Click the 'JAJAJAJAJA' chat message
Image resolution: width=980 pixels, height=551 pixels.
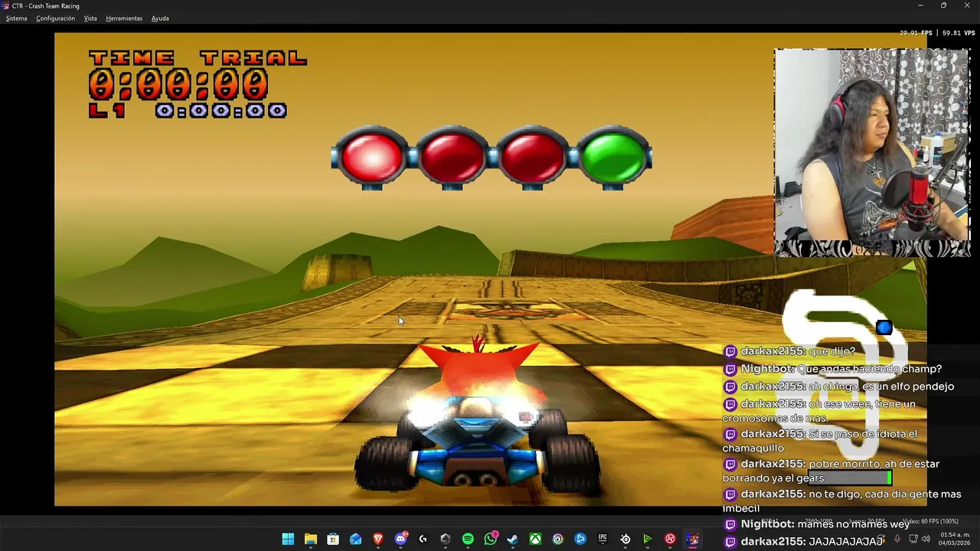844,542
